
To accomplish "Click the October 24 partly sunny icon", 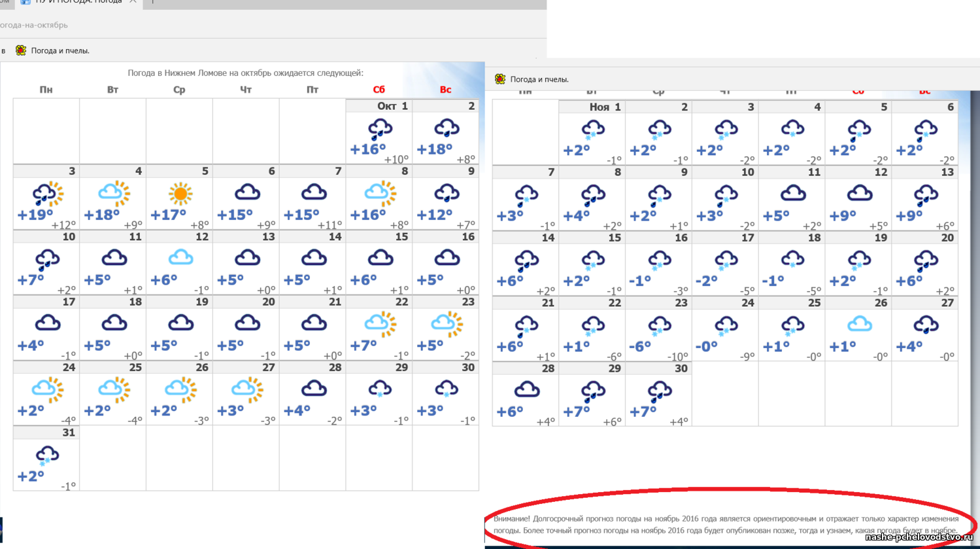I will click(48, 389).
